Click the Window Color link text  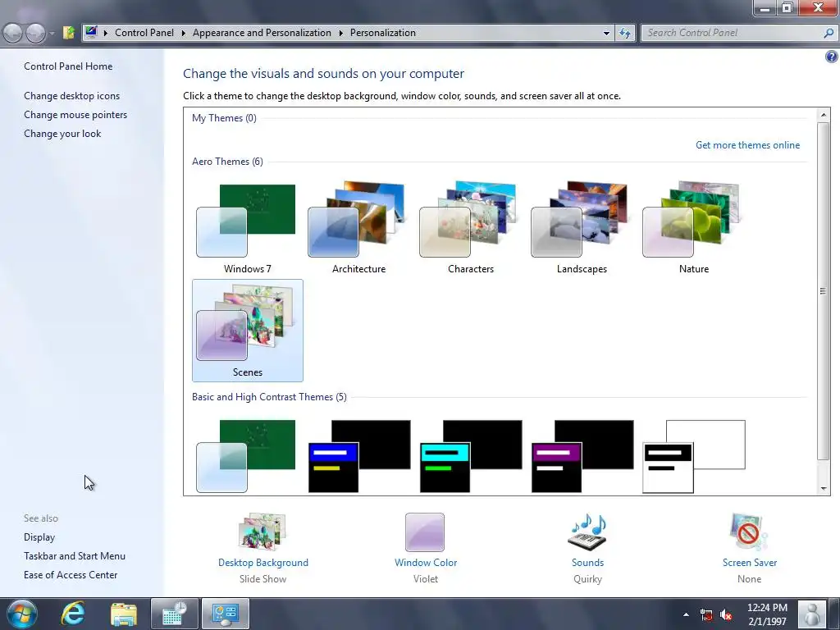pyautogui.click(x=426, y=563)
